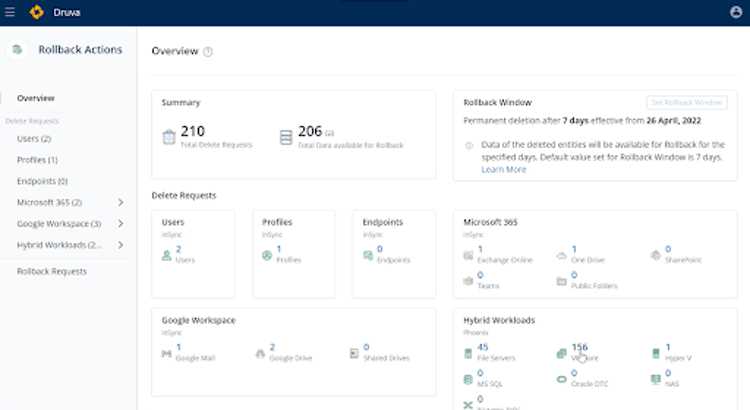Click the Rollback Actions sidebar icon
The height and width of the screenshot is (410, 750).
tap(17, 49)
